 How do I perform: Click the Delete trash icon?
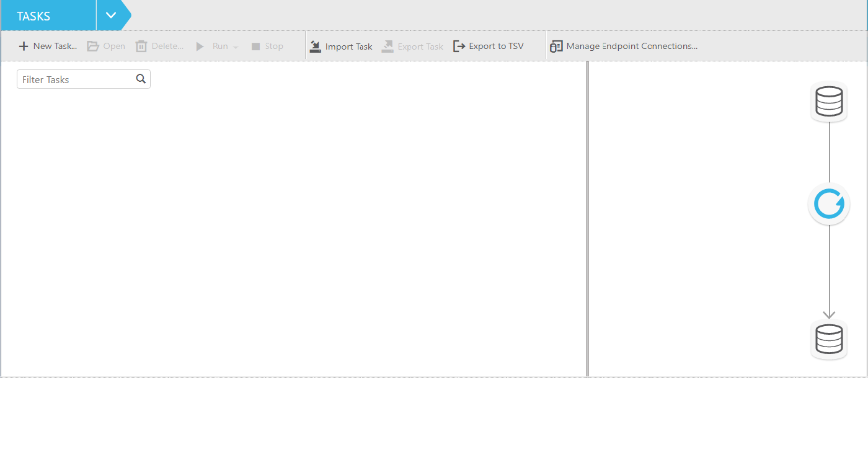pyautogui.click(x=140, y=45)
